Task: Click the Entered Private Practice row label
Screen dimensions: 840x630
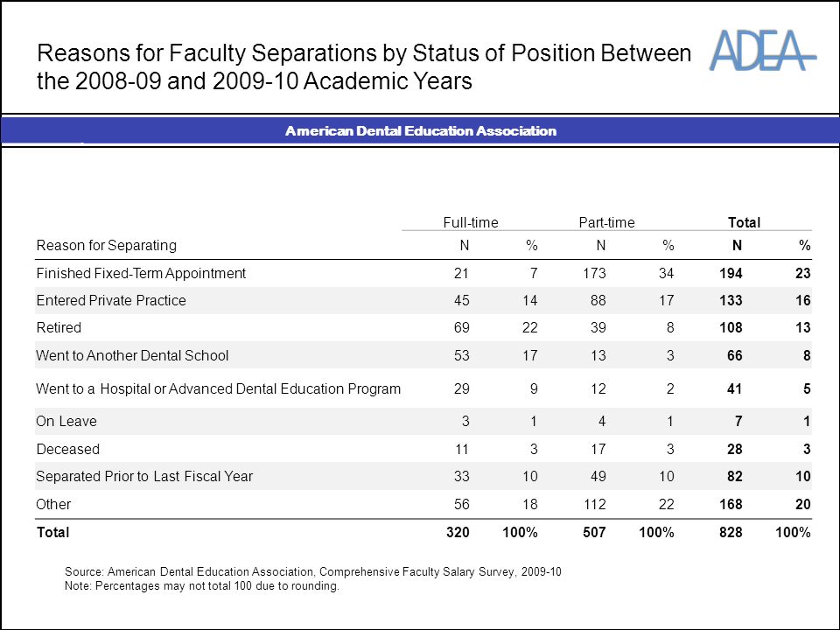Action: coord(111,300)
